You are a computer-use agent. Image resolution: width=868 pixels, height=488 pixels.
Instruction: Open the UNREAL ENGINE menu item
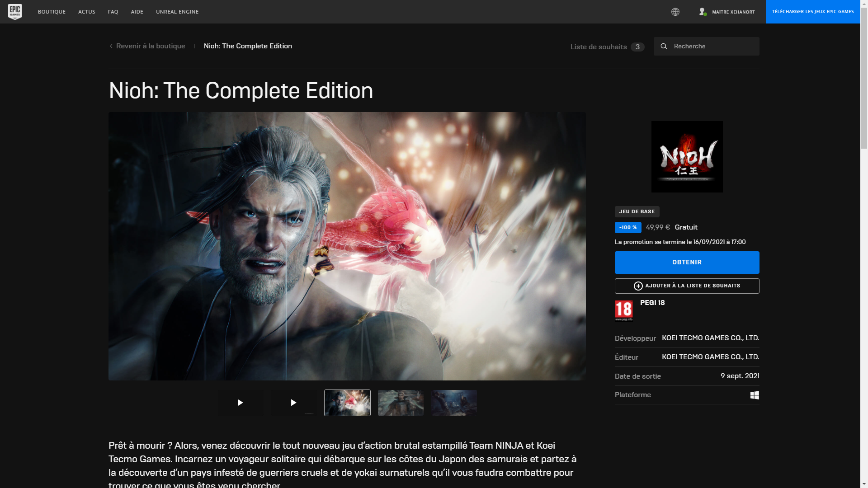click(x=177, y=12)
